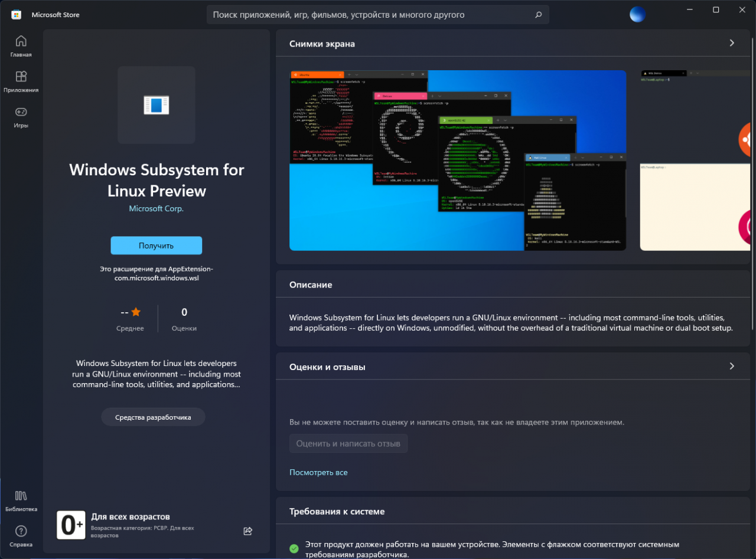The image size is (756, 559).
Task: Click the search magnifier icon
Action: point(538,15)
